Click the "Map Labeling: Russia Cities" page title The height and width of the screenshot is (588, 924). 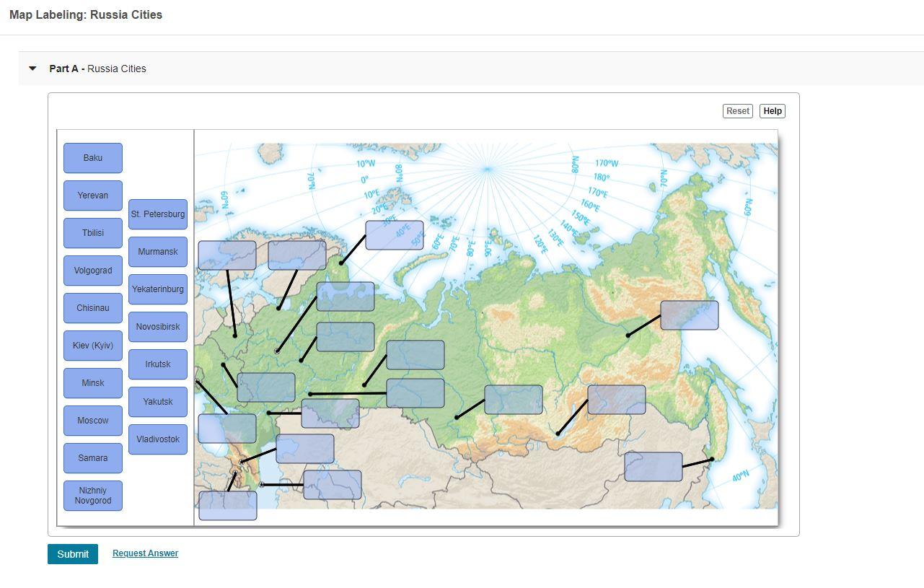coord(86,15)
